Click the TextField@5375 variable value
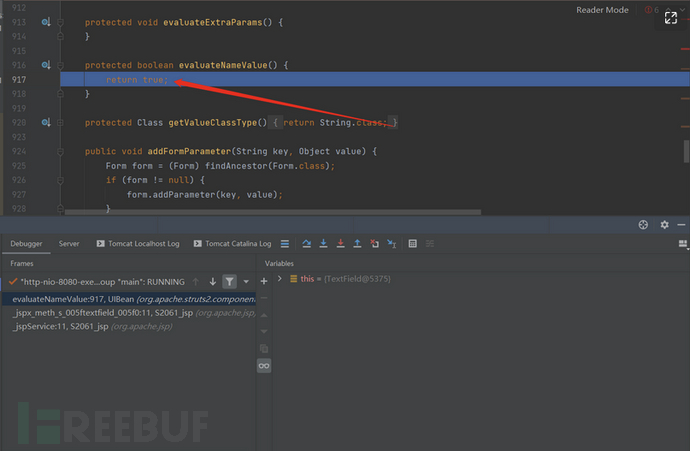Image resolution: width=690 pixels, height=451 pixels. 357,279
